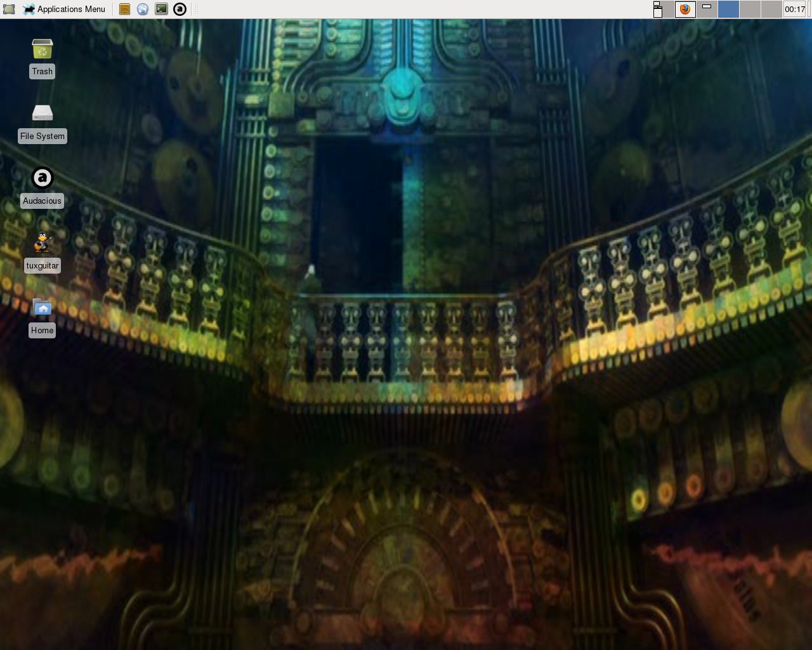812x650 pixels.
Task: Switch to the blue highlighted workspace
Action: (x=728, y=9)
